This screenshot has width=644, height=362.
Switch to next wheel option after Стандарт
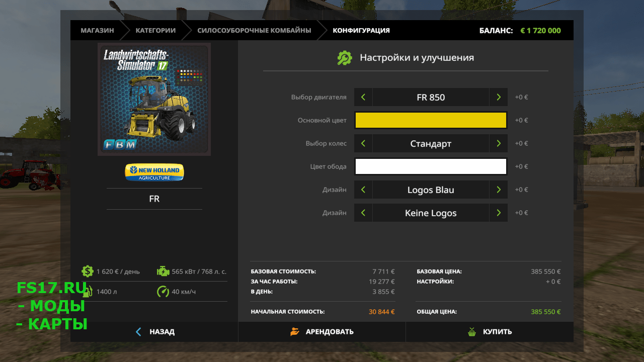(x=498, y=143)
